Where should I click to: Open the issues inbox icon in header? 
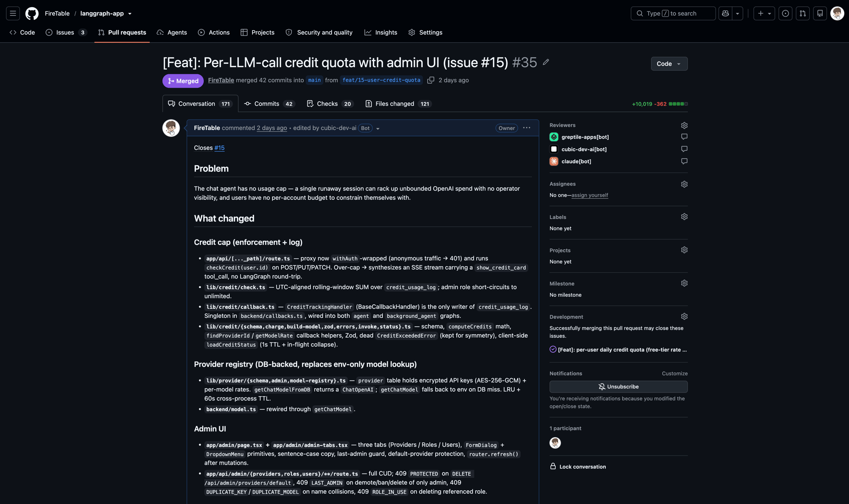[x=785, y=13]
